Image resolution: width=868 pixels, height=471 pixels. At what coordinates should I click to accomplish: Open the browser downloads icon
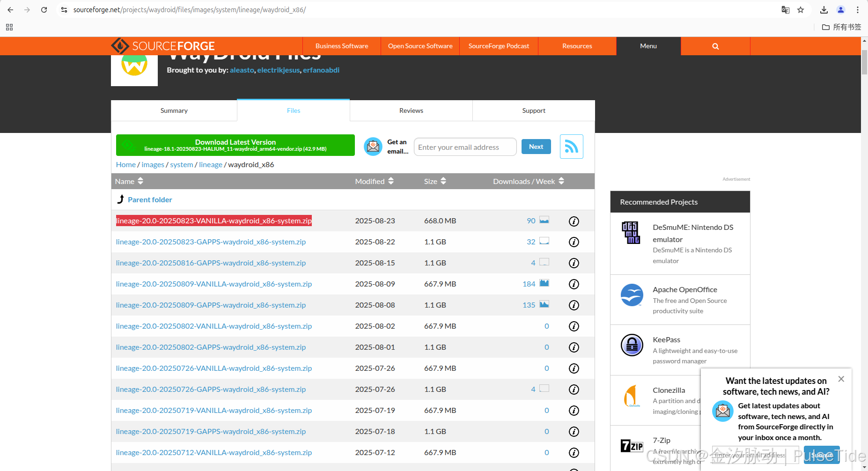click(824, 10)
